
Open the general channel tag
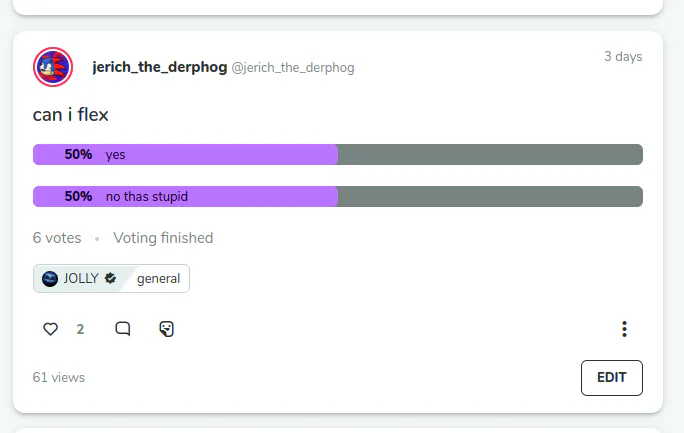158,279
